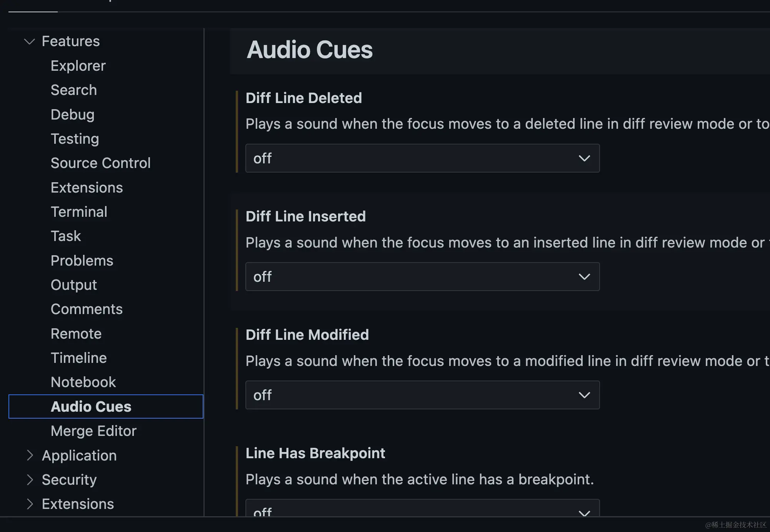Select Comments in the Features list
Image resolution: width=770 pixels, height=532 pixels.
point(87,309)
